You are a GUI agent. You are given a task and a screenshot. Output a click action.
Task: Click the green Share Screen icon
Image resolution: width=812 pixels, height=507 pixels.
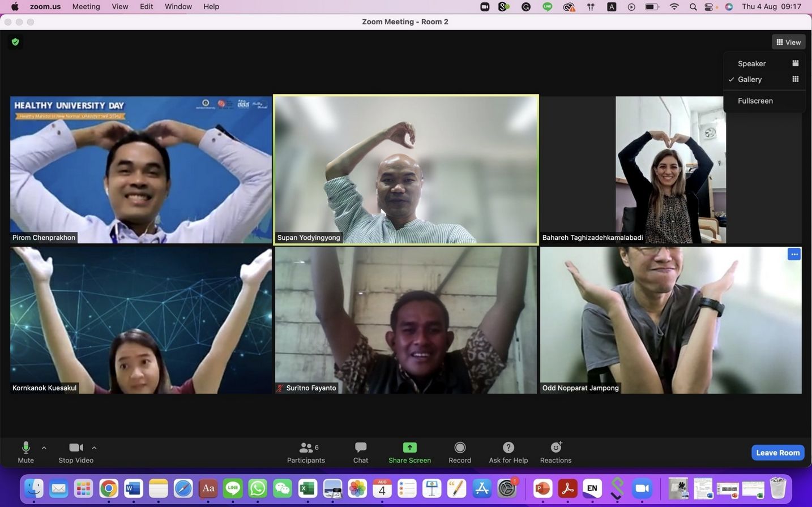(409, 448)
